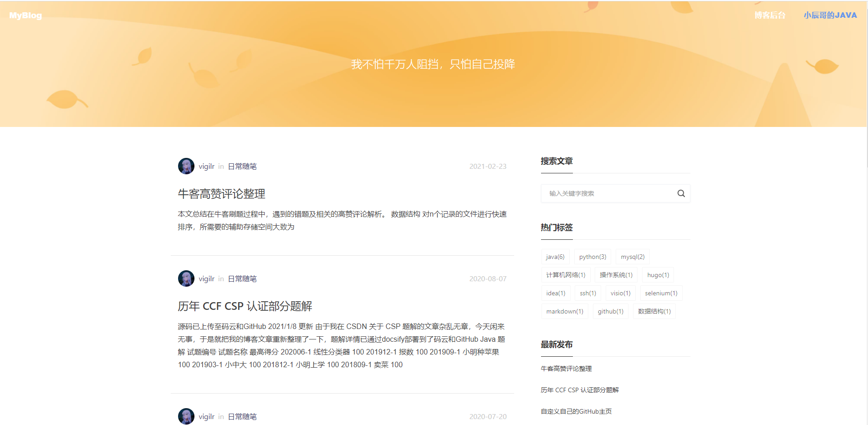The image size is (868, 425).
Task: Select the hugo(1) tag
Action: pyautogui.click(x=658, y=275)
